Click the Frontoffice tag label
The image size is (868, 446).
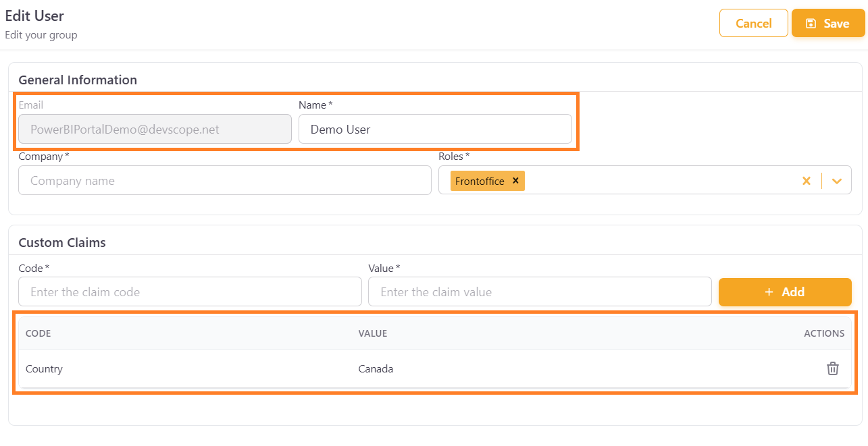[480, 181]
